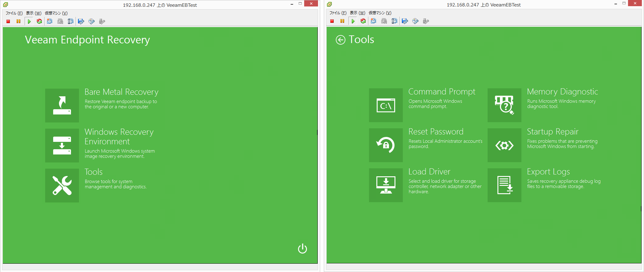The height and width of the screenshot is (272, 644).
Task: Open Snapshot Manager in the Tools screen window
Action: pyautogui.click(x=395, y=21)
